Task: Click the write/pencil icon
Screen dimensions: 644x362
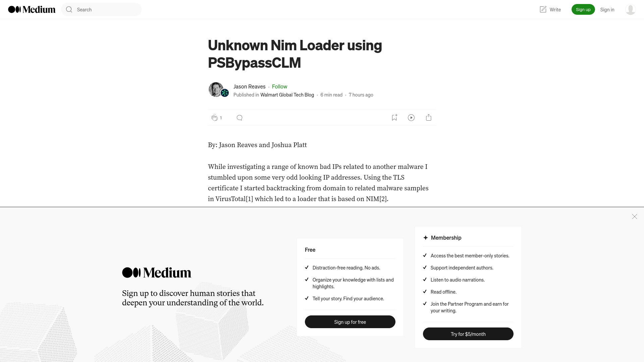Action: [x=543, y=9]
